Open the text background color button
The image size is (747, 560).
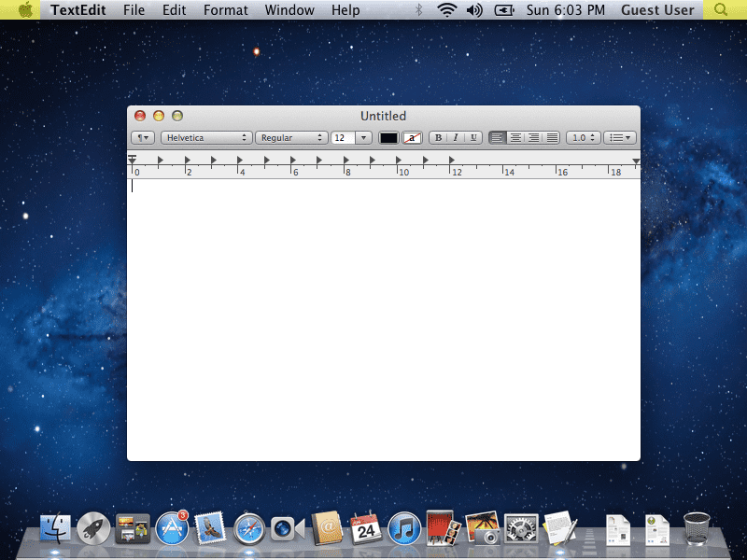412,137
